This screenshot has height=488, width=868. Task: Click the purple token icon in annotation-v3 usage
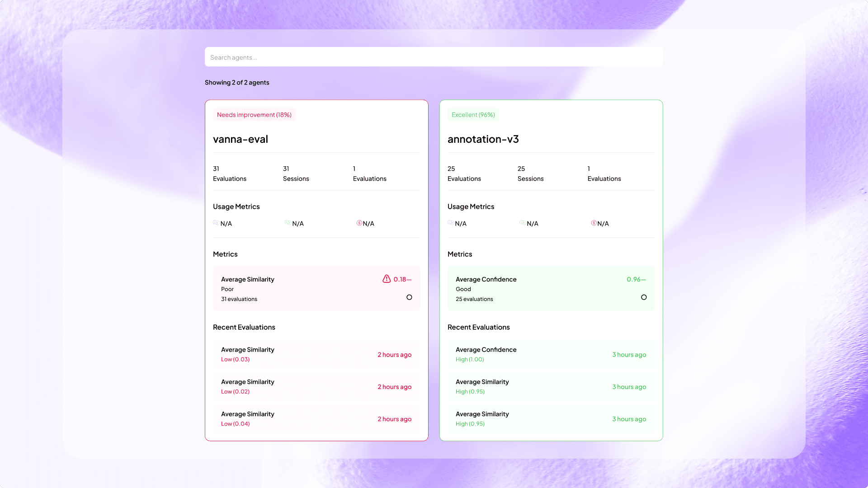point(451,222)
